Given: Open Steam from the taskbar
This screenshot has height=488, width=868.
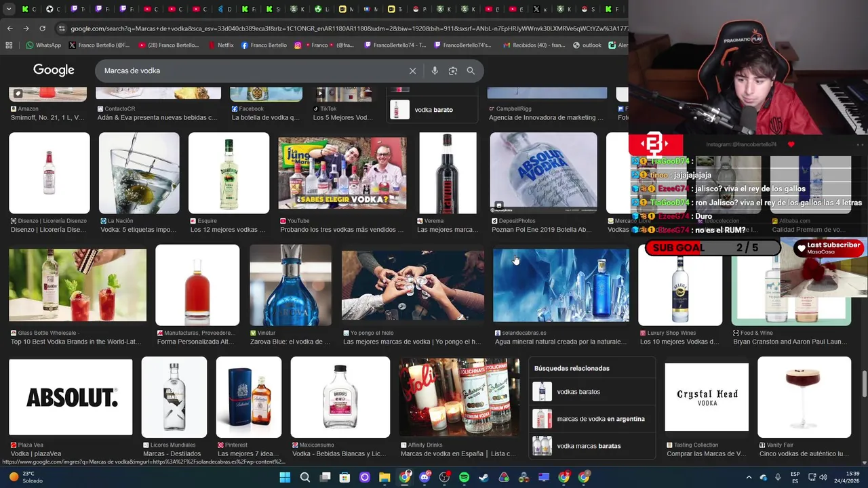Looking at the screenshot, I should [x=484, y=477].
